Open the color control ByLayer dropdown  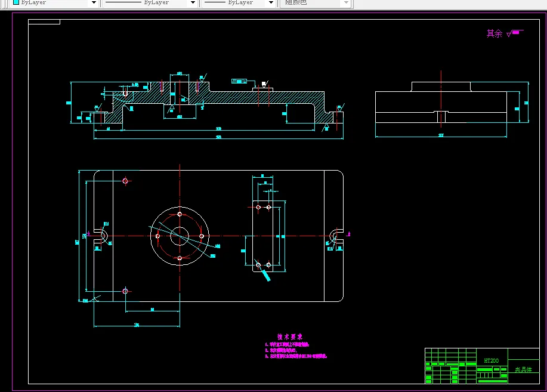pyautogui.click(x=54, y=3)
